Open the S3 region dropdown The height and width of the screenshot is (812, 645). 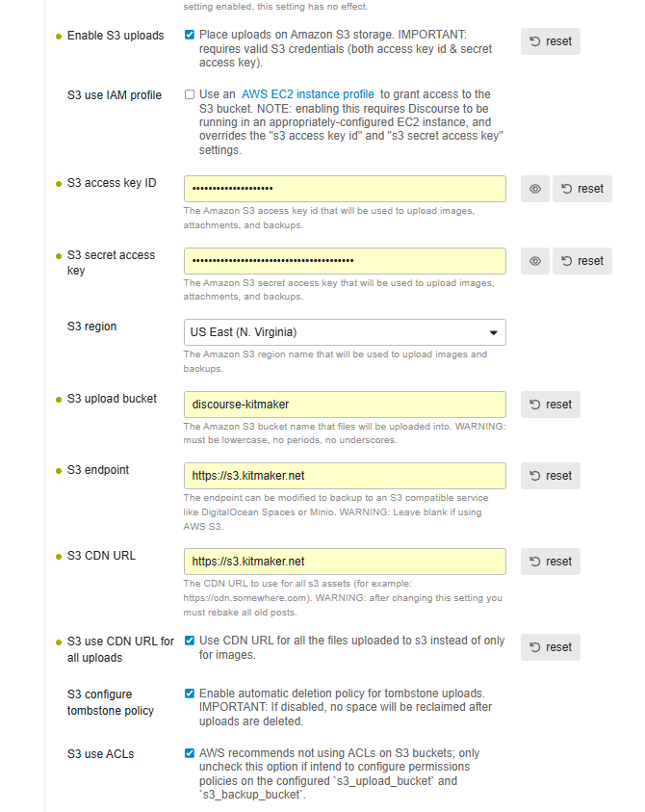coord(345,332)
